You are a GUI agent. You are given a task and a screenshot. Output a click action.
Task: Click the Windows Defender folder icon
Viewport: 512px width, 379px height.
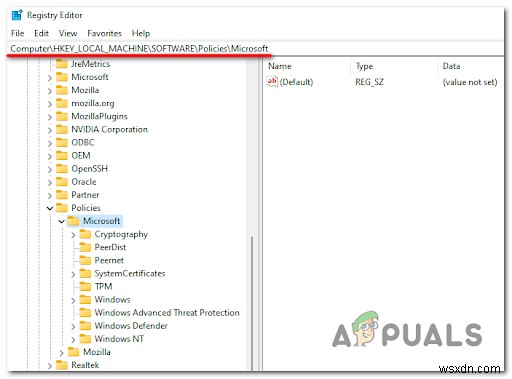pos(85,326)
